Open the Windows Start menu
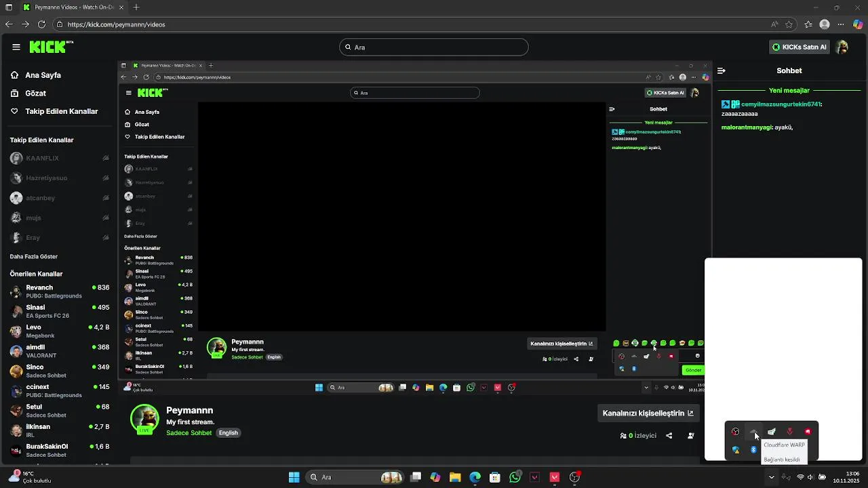Screen dimensions: 868x488 pos(294,477)
